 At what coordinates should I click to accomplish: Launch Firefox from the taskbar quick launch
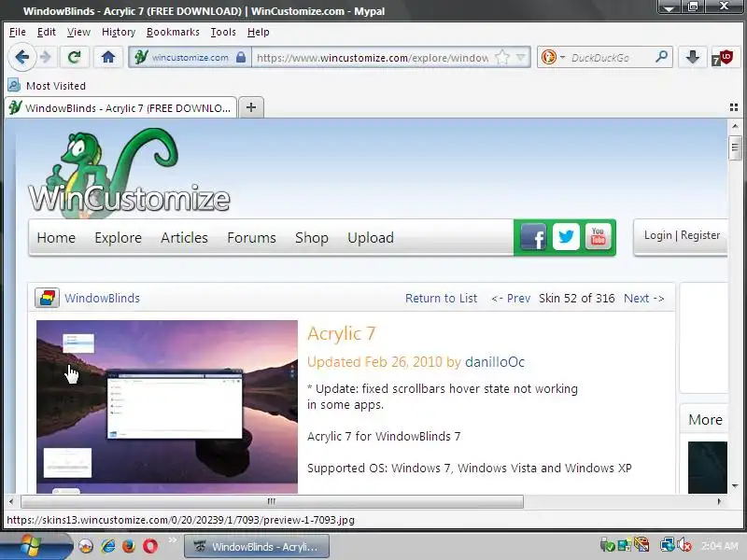[129, 546]
